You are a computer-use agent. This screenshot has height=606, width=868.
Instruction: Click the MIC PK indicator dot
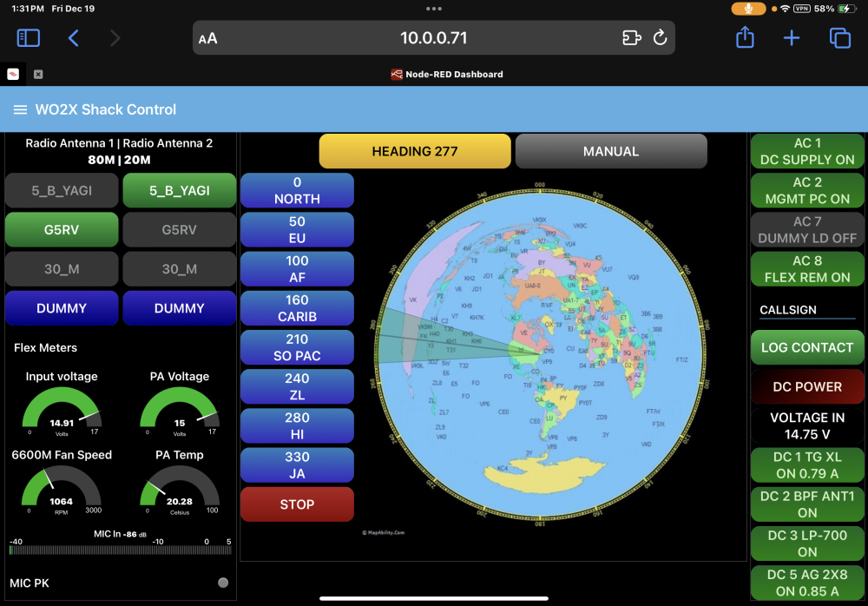click(x=223, y=583)
